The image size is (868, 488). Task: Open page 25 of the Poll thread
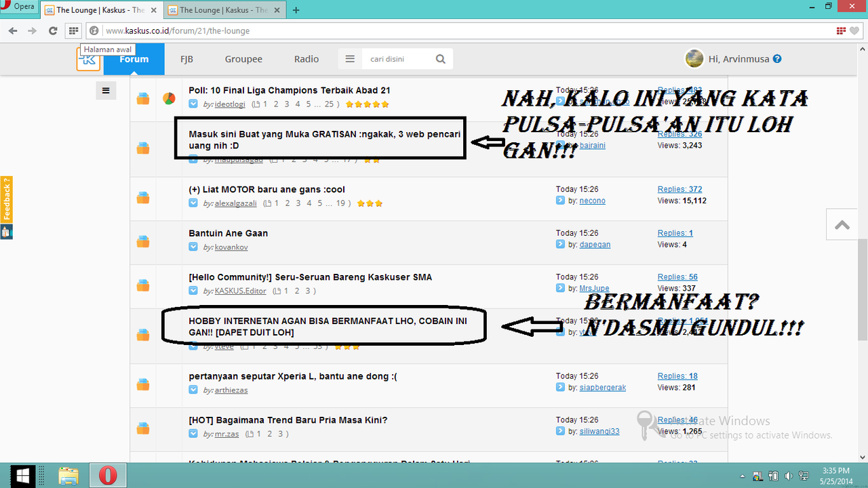click(x=330, y=104)
